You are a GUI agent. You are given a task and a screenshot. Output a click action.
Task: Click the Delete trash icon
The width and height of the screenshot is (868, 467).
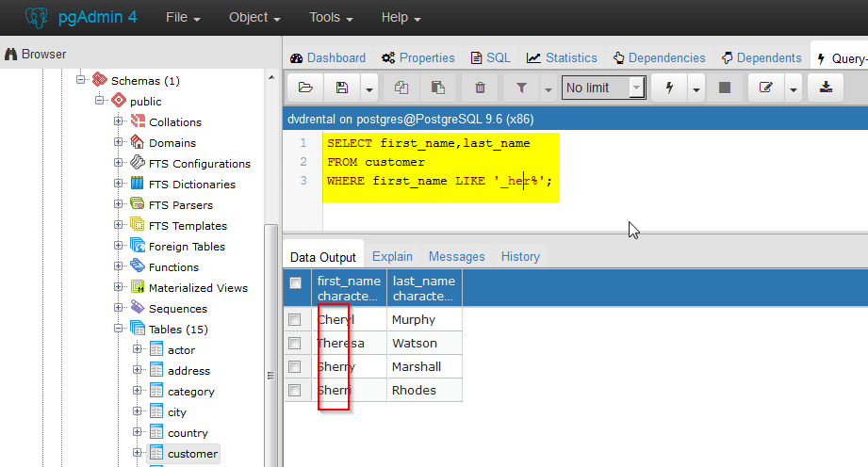pos(480,88)
